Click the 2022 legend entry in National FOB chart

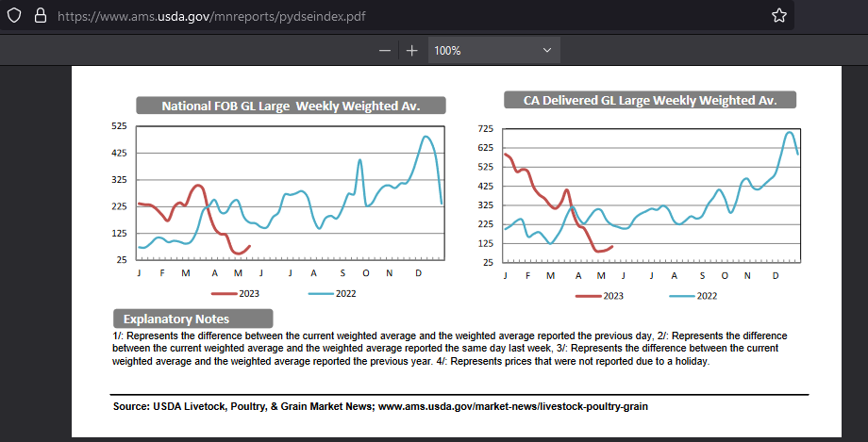point(334,293)
